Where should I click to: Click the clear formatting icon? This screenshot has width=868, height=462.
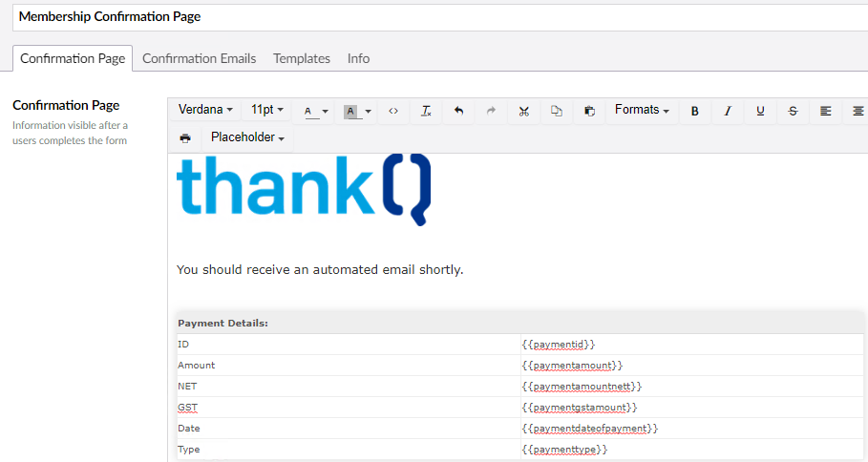point(426,112)
